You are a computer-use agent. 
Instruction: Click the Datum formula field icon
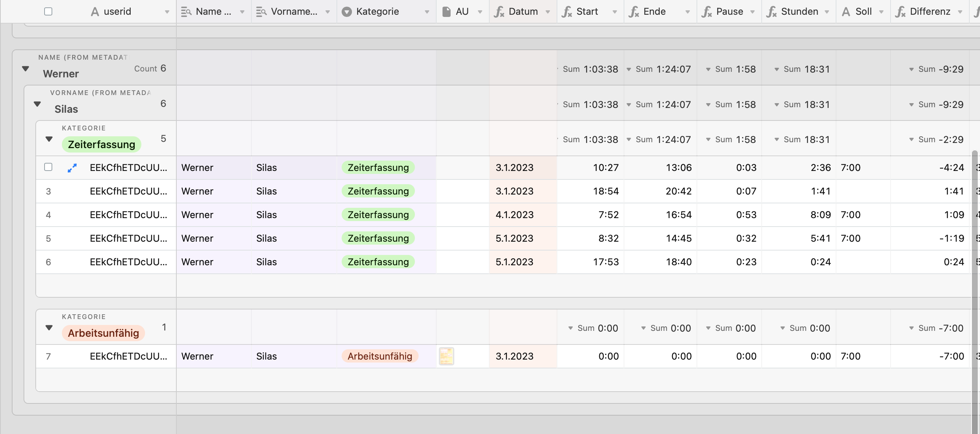click(x=499, y=12)
